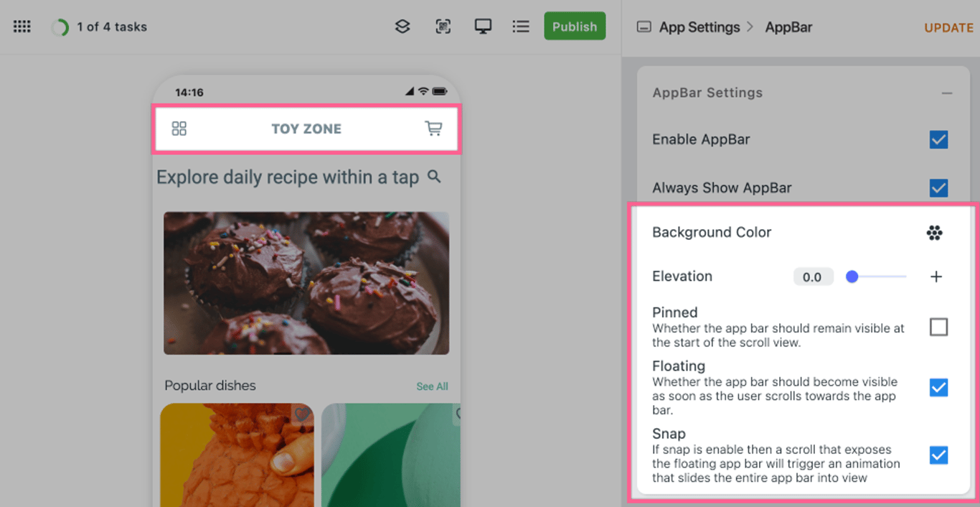Click the phone signal status icon
980x507 pixels.
click(x=410, y=92)
